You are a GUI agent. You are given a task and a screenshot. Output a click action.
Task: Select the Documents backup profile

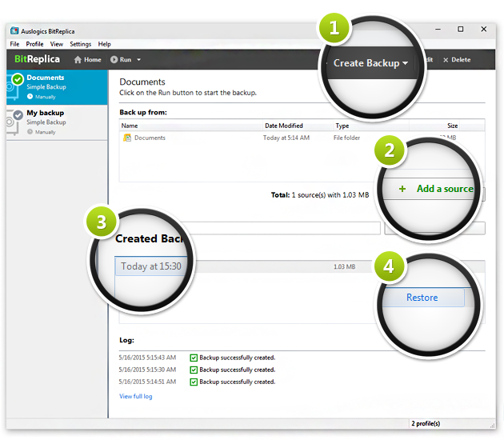pos(57,87)
